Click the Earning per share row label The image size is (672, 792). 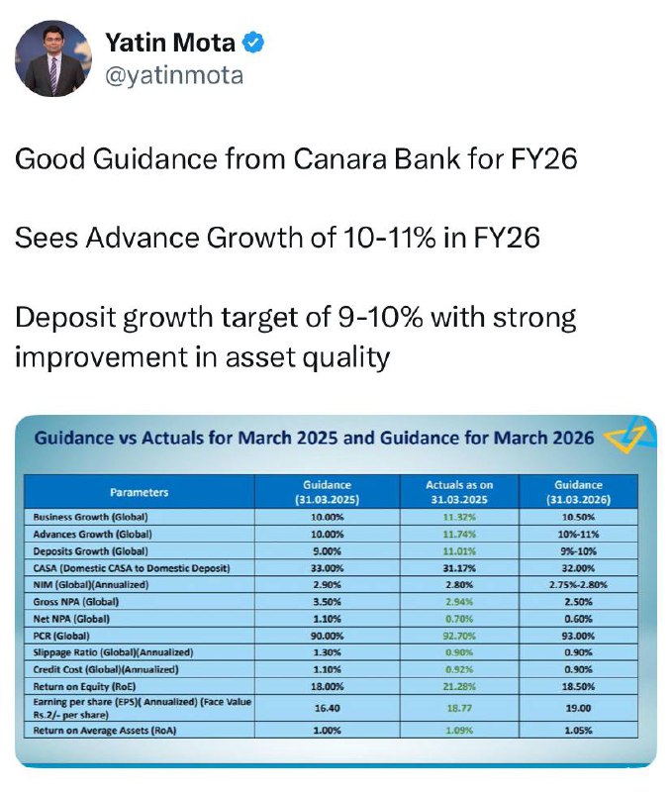click(142, 708)
